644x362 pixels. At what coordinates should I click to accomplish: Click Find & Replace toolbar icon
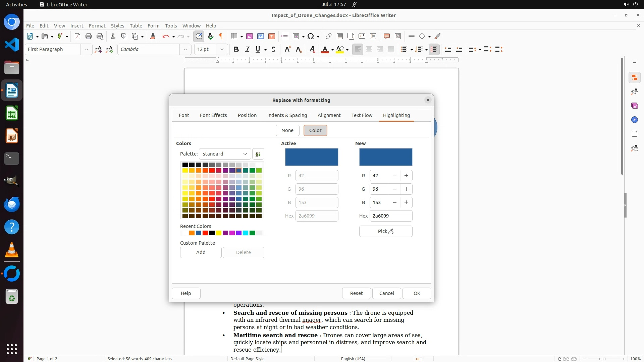tap(199, 36)
